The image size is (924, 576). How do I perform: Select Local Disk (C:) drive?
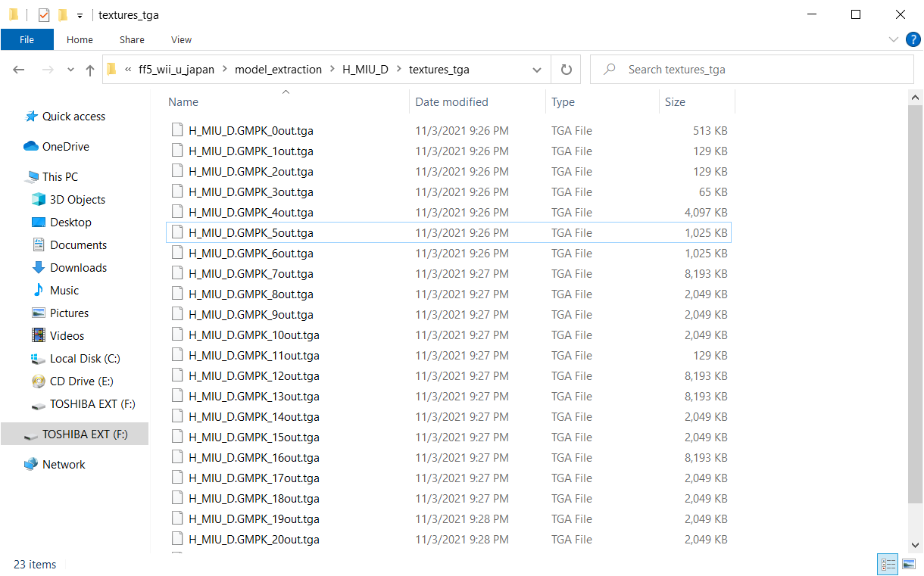pos(85,359)
